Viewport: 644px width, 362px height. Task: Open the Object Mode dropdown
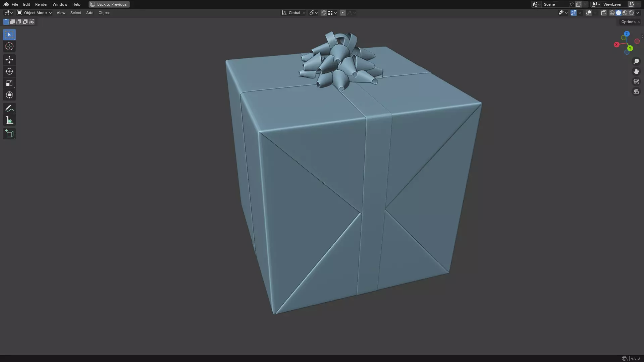click(34, 13)
